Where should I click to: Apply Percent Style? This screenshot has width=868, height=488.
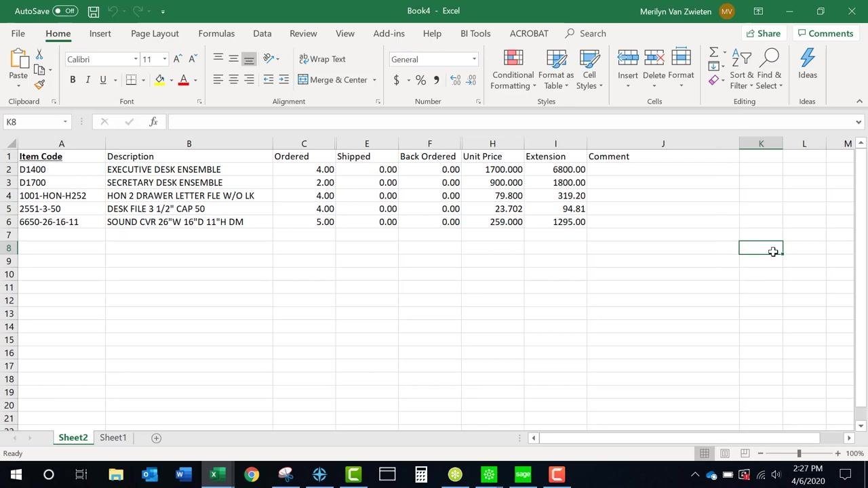[420, 80]
